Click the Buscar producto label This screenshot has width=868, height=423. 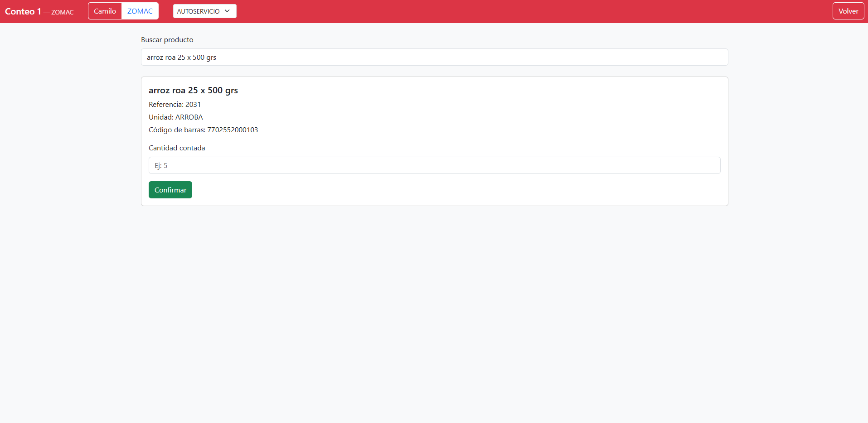167,40
